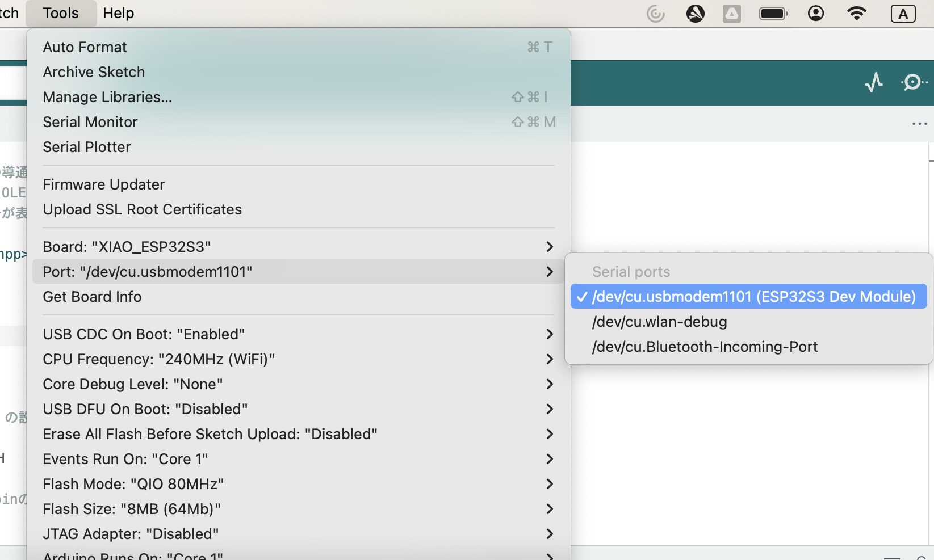
Task: Choose Upload SSL Root Certificates
Action: pyautogui.click(x=299, y=209)
